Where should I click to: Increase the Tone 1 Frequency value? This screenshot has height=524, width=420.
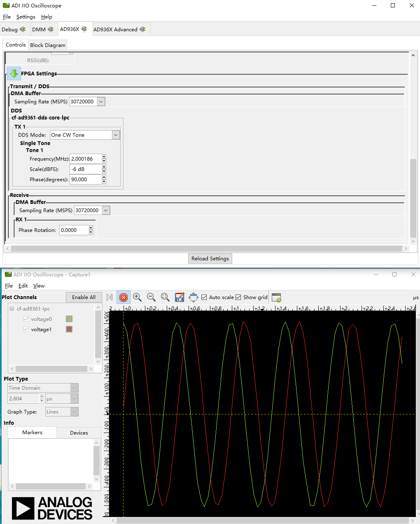104,157
